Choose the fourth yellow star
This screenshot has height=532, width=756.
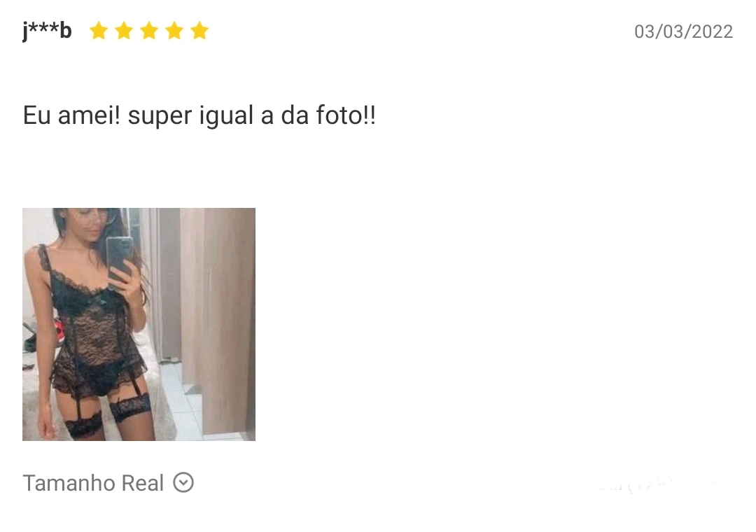pos(174,31)
